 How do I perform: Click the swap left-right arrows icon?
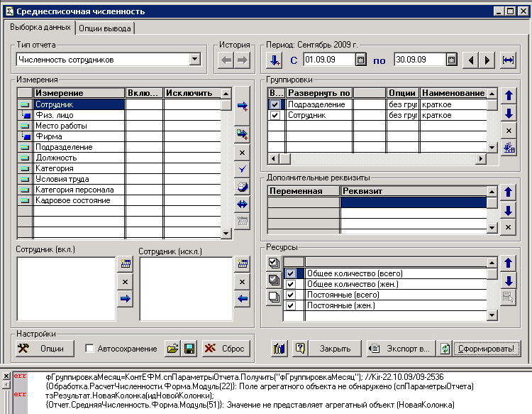243,204
